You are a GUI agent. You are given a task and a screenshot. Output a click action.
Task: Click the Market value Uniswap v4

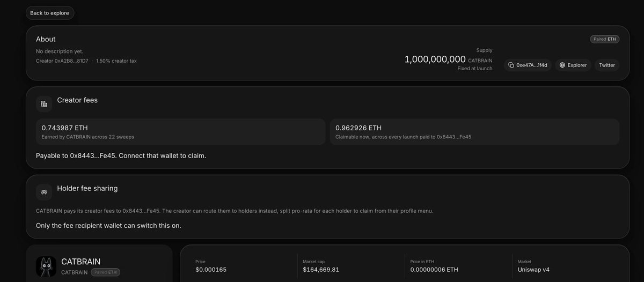coord(533,270)
